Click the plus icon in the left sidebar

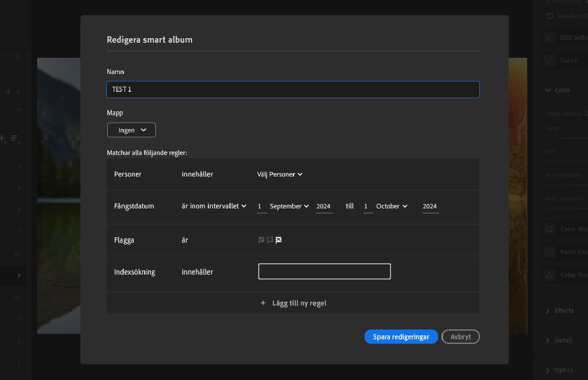click(x=7, y=91)
